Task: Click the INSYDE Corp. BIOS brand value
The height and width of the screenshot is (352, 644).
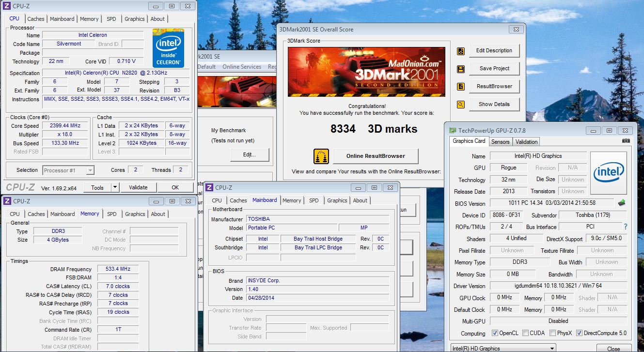Action: 318,281
